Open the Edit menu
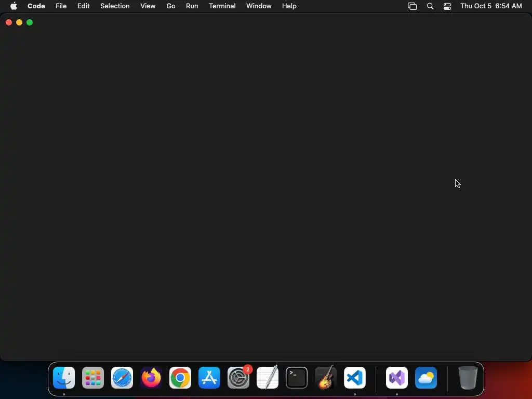The width and height of the screenshot is (532, 399). click(84, 6)
